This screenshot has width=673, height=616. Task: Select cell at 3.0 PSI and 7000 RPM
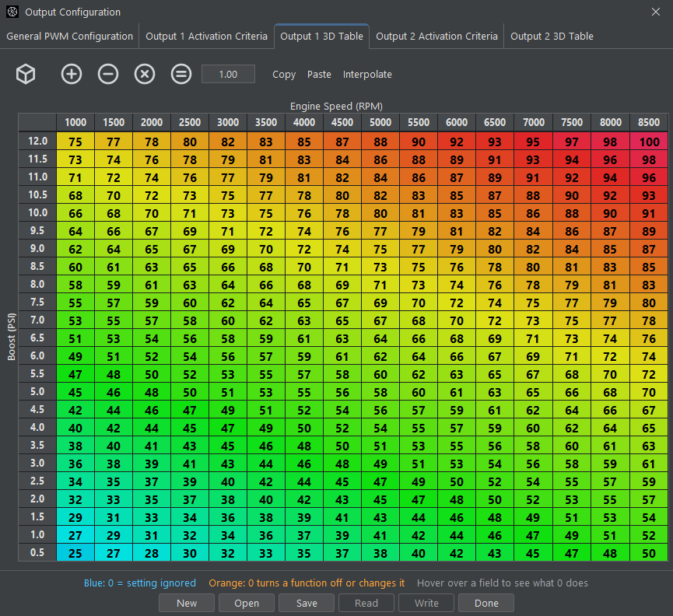click(x=533, y=464)
